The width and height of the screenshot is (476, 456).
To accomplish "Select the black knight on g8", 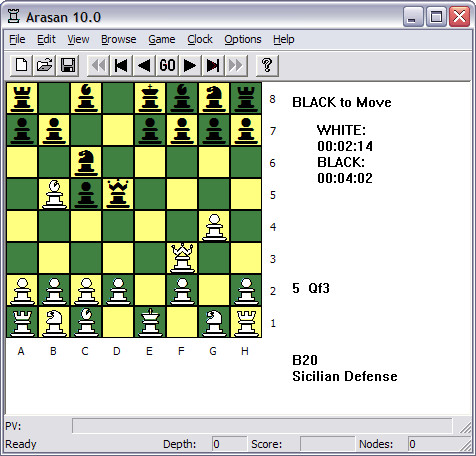I will click(x=214, y=98).
